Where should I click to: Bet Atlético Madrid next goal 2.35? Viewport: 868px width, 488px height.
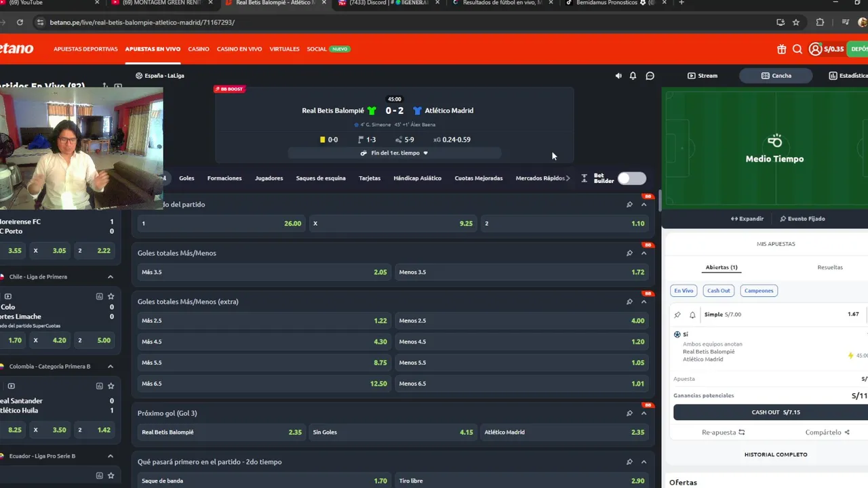click(x=564, y=432)
